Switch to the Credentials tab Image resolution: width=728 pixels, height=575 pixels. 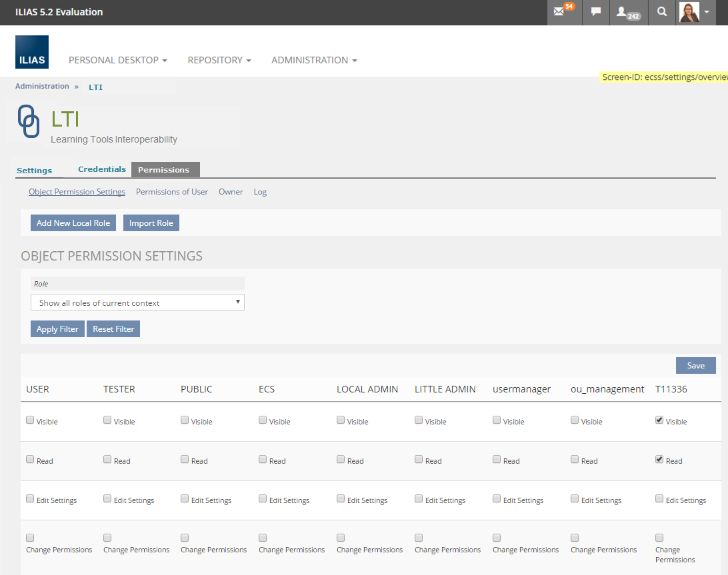pos(101,169)
